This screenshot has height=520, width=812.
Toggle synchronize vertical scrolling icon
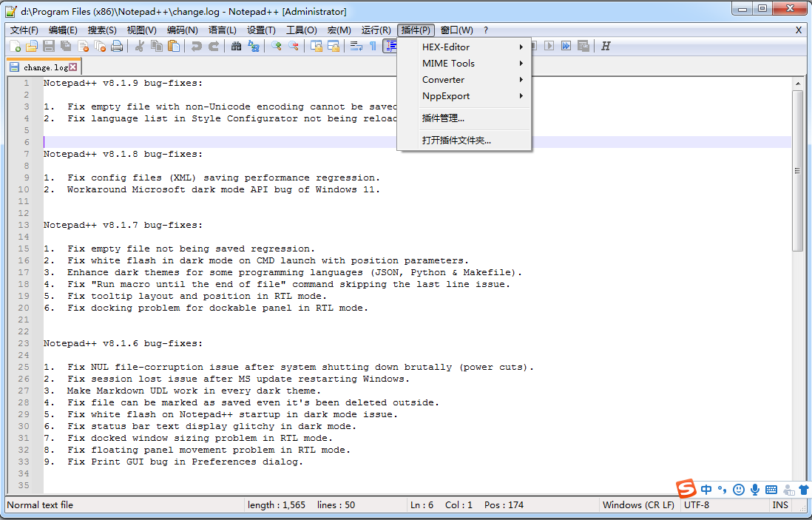[x=316, y=47]
